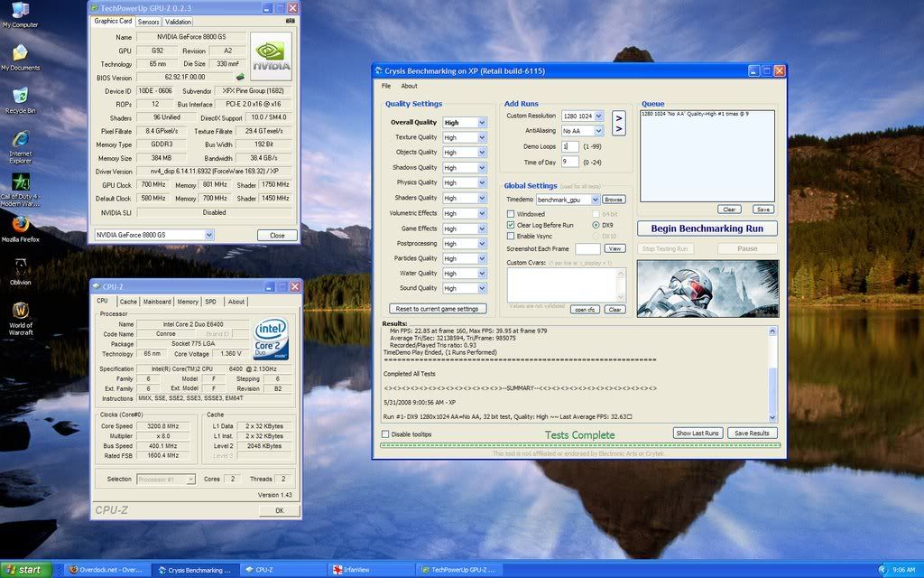Click the Custom Cvars text area
This screenshot has height=578, width=924.
pyautogui.click(x=567, y=285)
